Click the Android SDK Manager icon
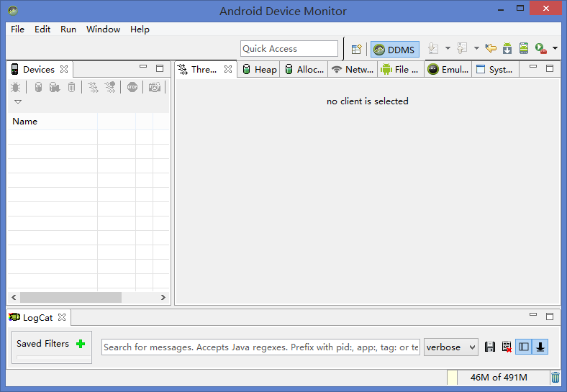The image size is (567, 392). pyautogui.click(x=507, y=49)
